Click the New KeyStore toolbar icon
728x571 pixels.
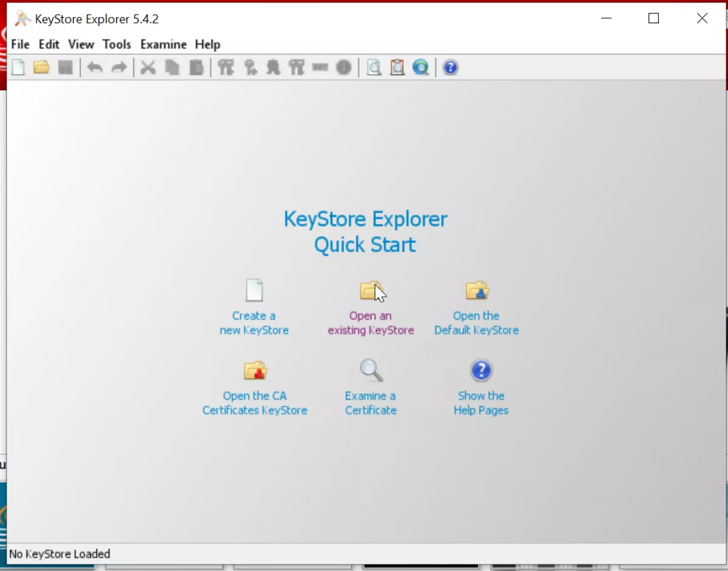coord(18,67)
